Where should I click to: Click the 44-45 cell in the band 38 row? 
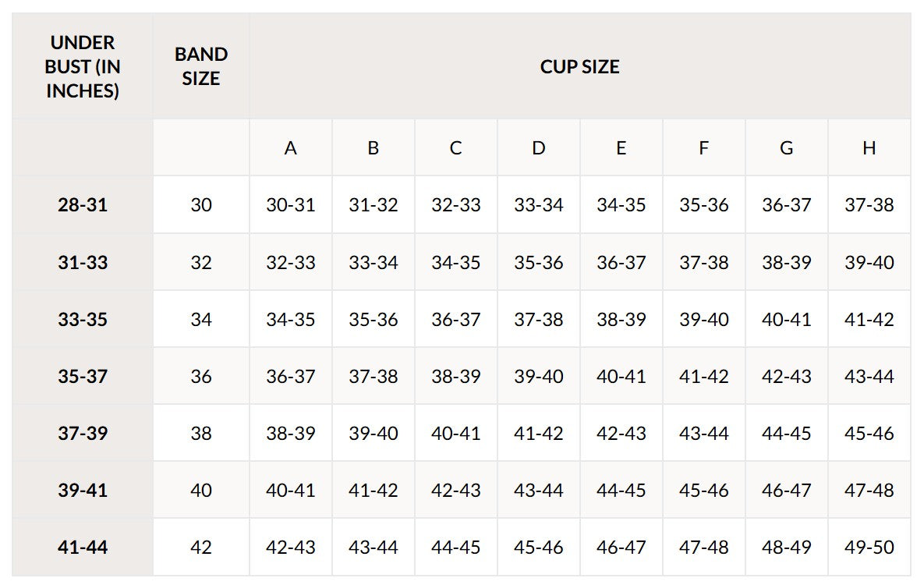[786, 434]
